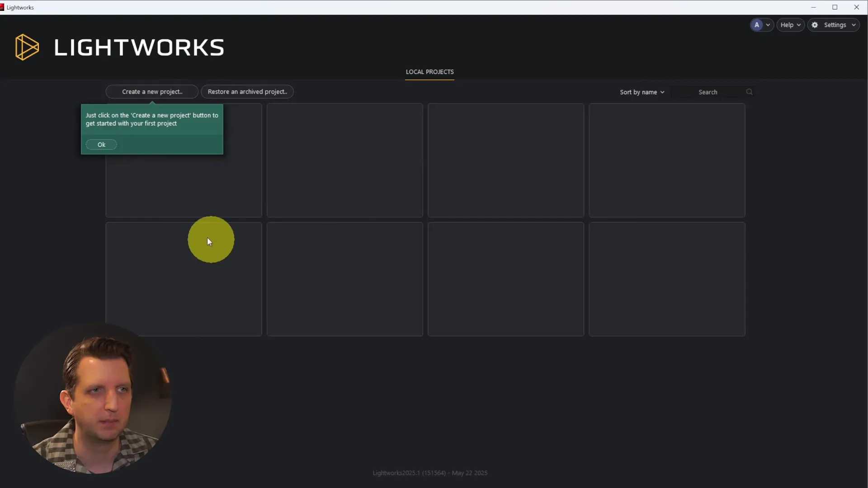Screen dimensions: 868x488
Task: Open the Sort by name dropdown
Action: tap(642, 92)
